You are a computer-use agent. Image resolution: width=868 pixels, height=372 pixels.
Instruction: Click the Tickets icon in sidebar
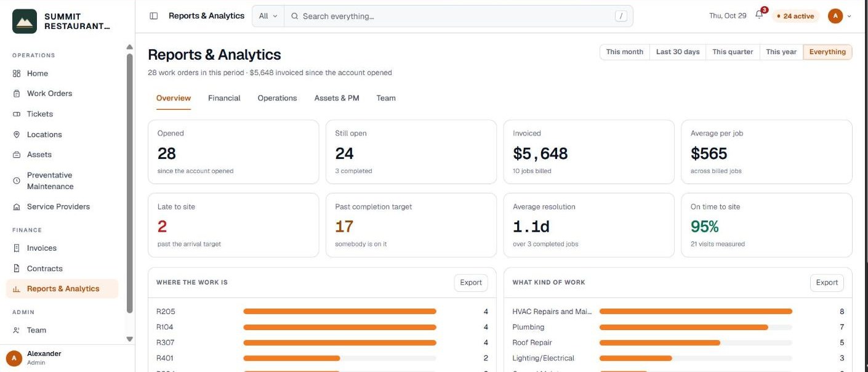(17, 114)
